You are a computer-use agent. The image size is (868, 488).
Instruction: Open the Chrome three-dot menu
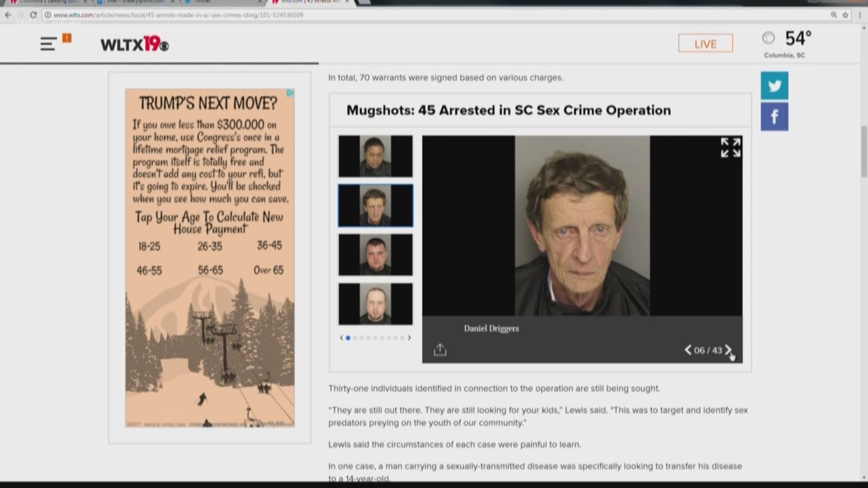860,15
